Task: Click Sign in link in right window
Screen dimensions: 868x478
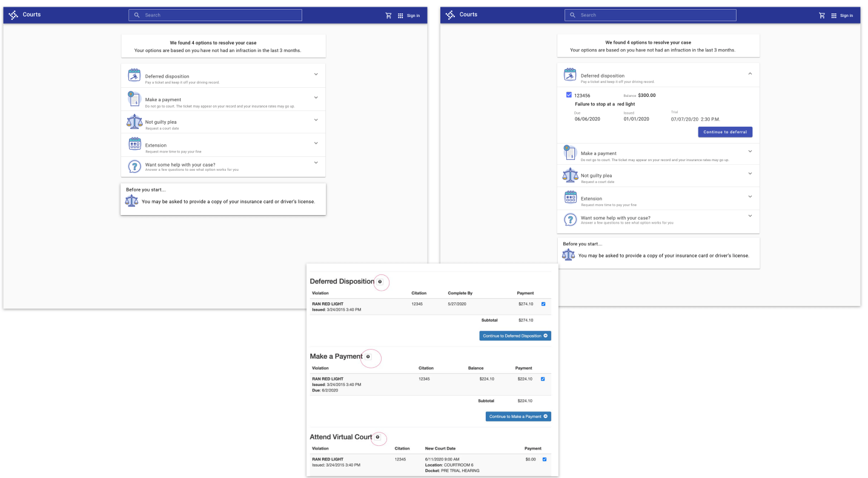Action: click(847, 16)
